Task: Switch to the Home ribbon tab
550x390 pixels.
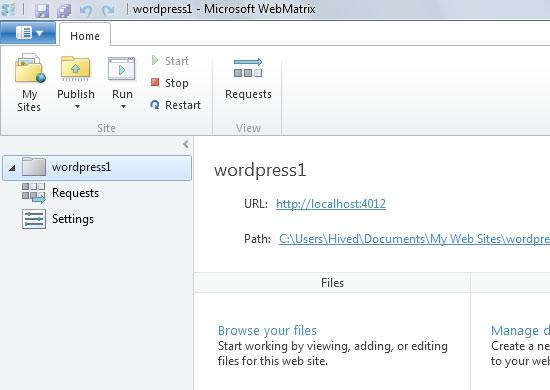Action: click(85, 36)
